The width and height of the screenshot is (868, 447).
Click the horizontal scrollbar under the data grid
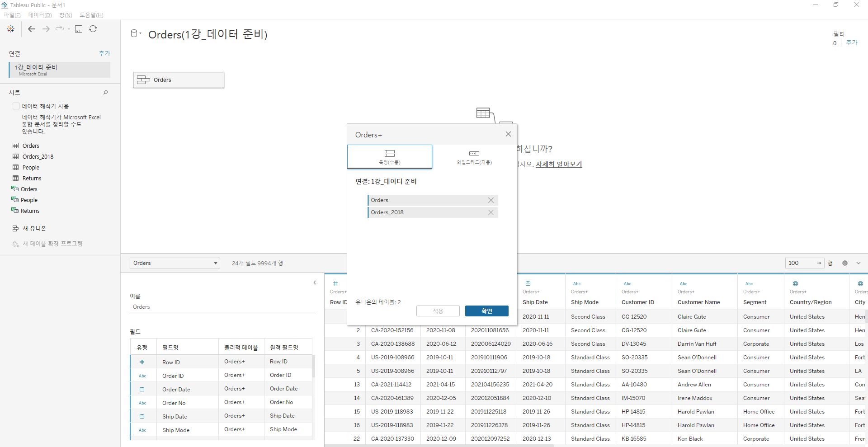439,446
